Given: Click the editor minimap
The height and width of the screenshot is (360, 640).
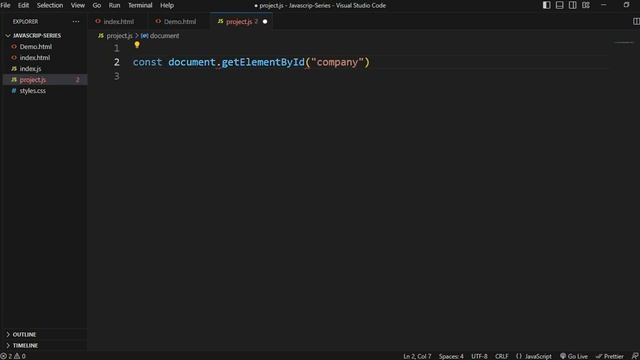Looking at the screenshot, I should point(624,42).
